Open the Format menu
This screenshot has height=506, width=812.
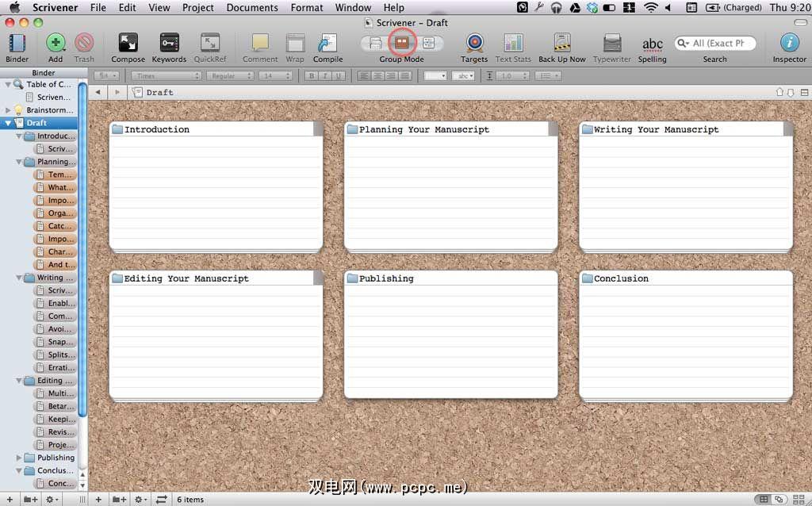(306, 7)
